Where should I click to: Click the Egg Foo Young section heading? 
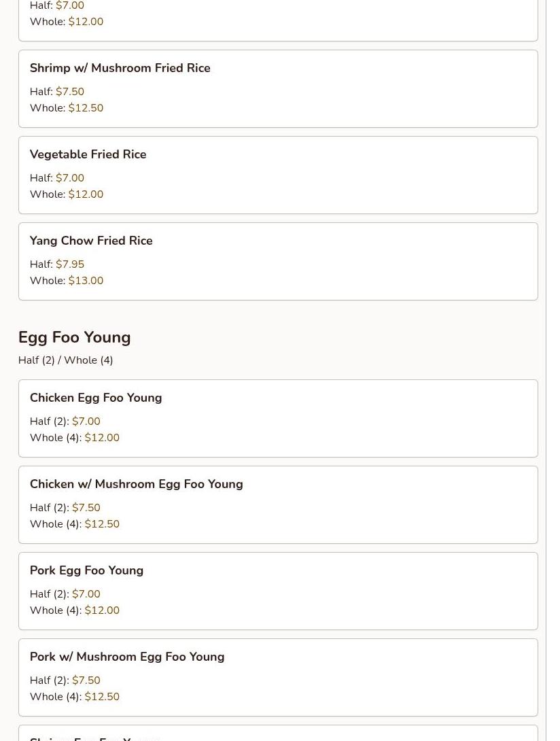point(74,337)
